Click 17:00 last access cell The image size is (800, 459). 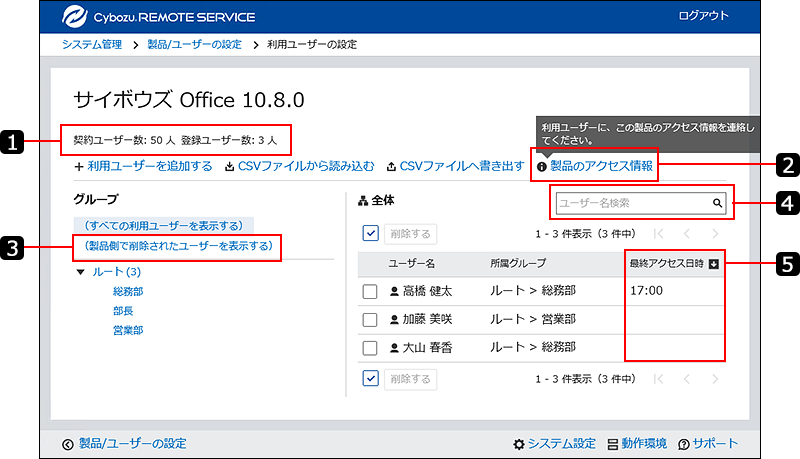click(646, 291)
